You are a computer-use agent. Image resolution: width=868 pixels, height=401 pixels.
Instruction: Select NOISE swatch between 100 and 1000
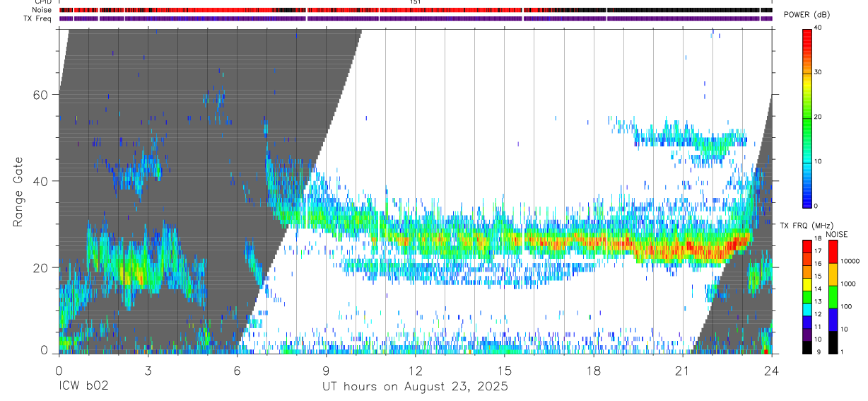pyautogui.click(x=833, y=297)
